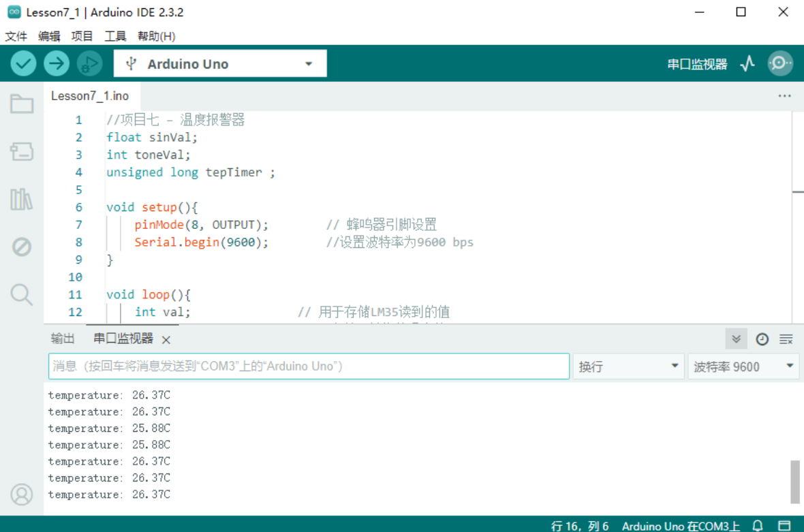Viewport: 804px width, 532px height.
Task: Open the 项目 menu
Action: [x=82, y=36]
